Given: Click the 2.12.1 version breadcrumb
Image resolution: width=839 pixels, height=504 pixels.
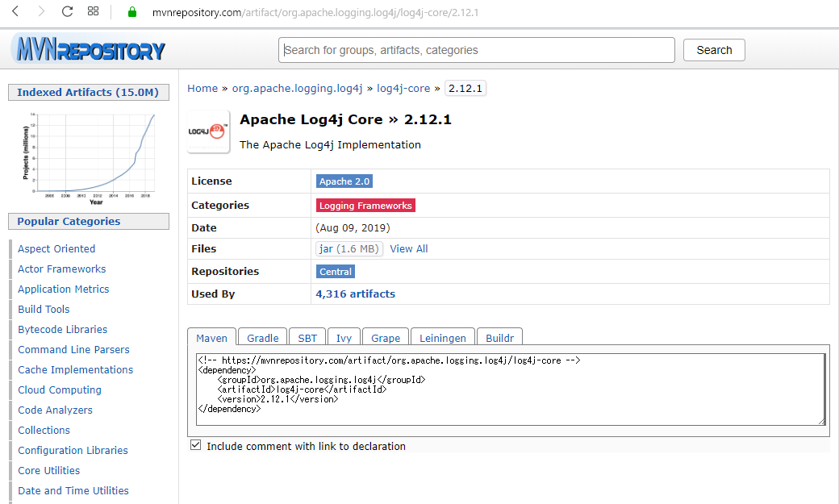Looking at the screenshot, I should (x=465, y=88).
